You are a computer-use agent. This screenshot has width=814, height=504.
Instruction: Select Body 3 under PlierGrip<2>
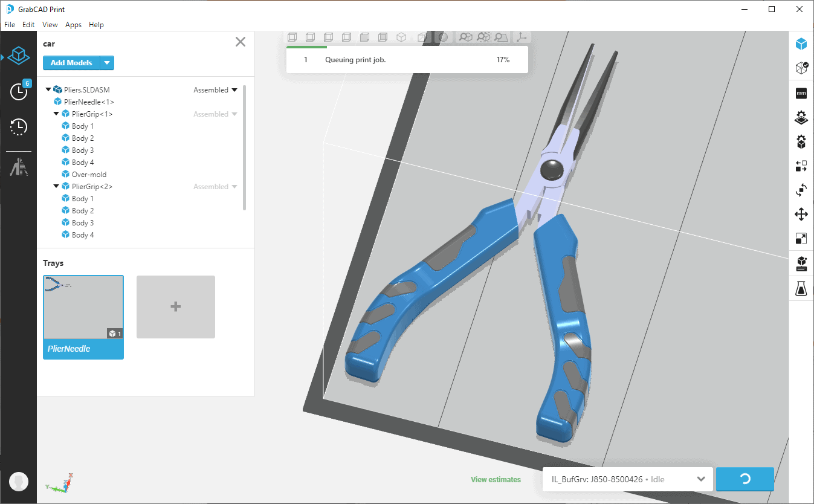coord(83,223)
